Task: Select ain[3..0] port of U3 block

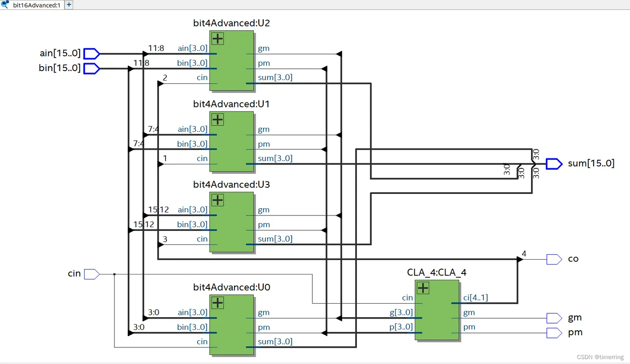Action: pos(193,210)
